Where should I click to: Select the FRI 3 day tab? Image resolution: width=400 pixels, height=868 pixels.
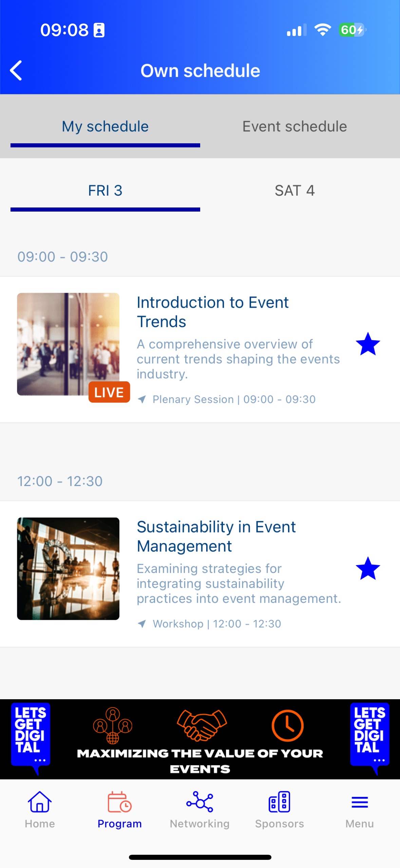[105, 191]
